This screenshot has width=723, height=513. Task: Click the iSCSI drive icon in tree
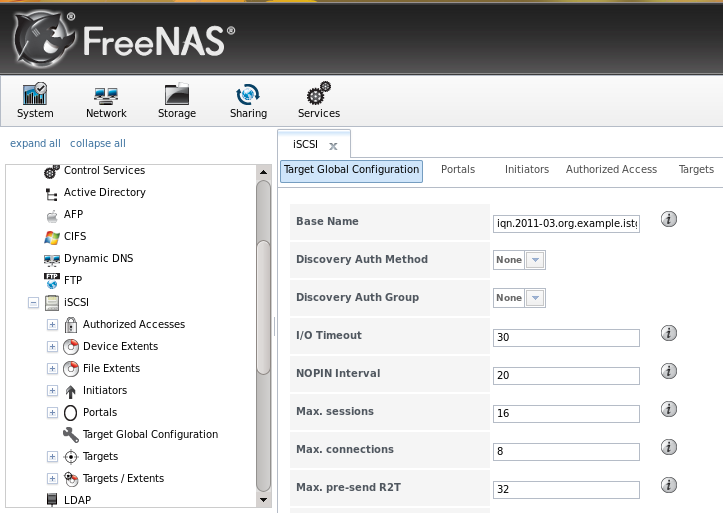[x=52, y=303]
